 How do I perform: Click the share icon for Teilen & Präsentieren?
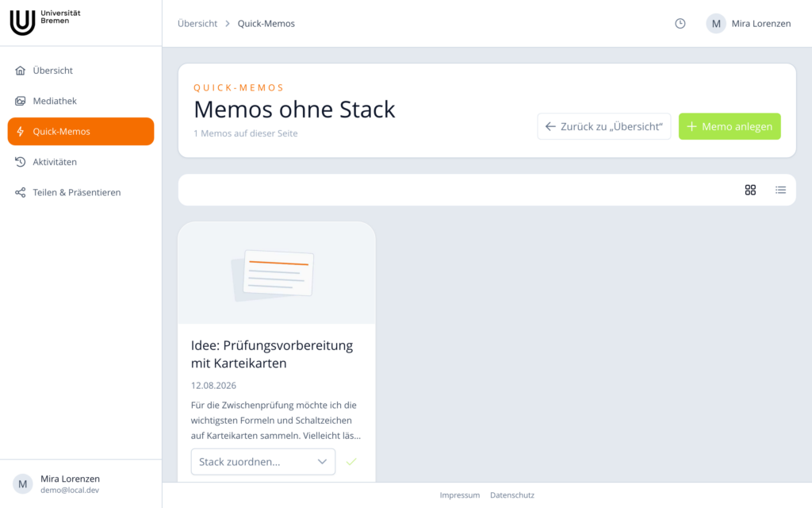(x=20, y=192)
